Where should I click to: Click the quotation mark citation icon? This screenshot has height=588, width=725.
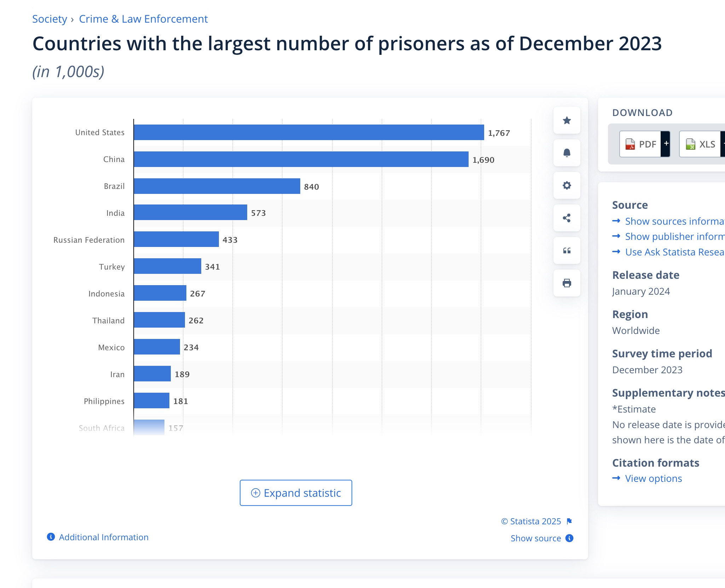click(x=567, y=250)
